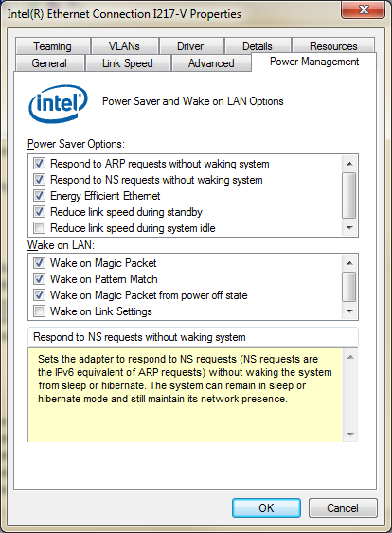Click Power Saver Options scroll down arrow
Viewport: 392px width, 533px height.
point(349,228)
